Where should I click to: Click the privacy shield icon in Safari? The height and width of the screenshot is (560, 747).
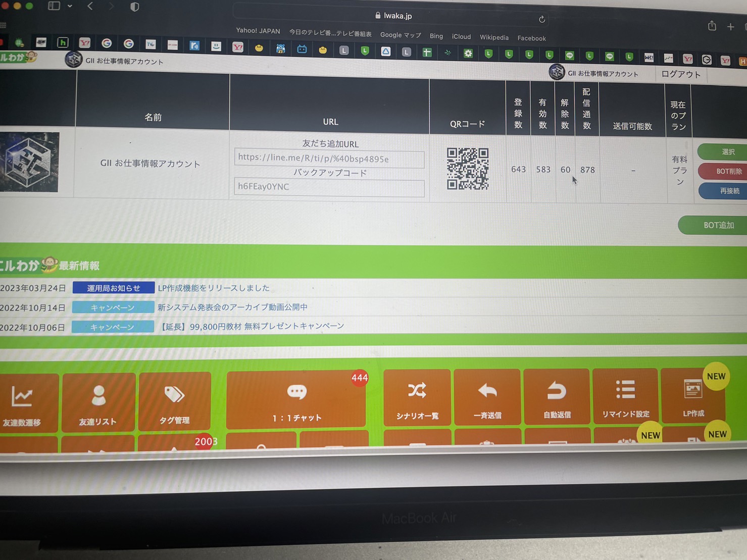(135, 7)
